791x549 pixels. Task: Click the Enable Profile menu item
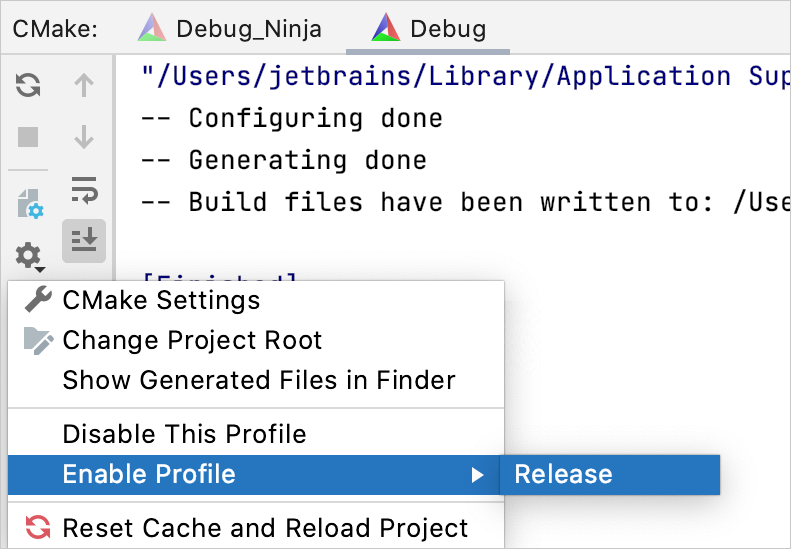150,474
